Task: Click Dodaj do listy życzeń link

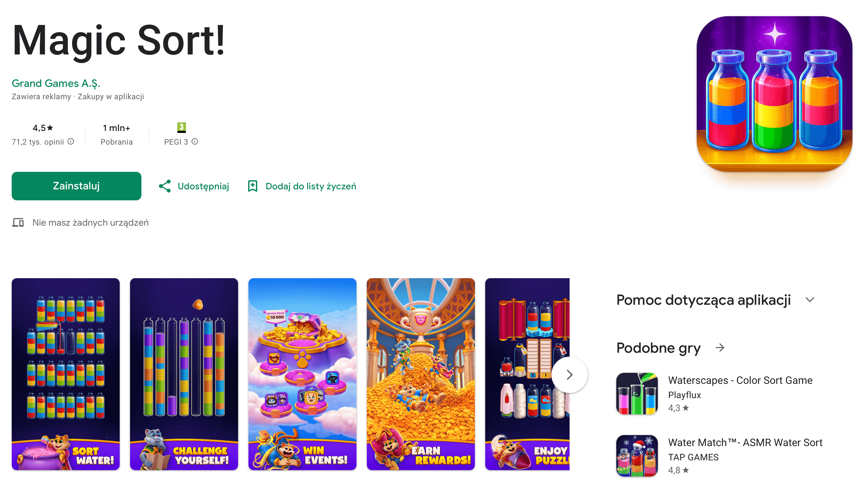Action: 311,186
